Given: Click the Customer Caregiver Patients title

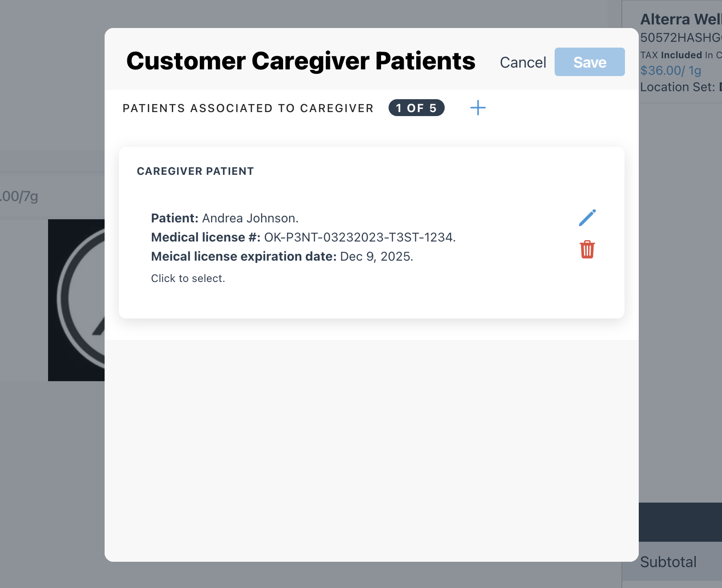Looking at the screenshot, I should click(300, 61).
